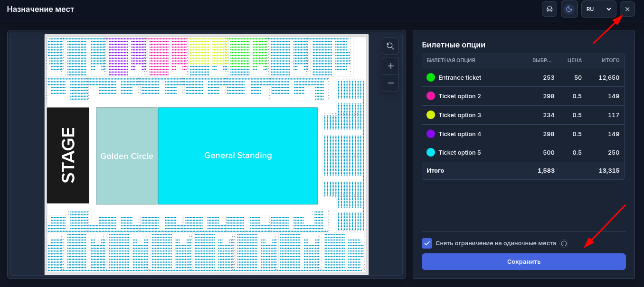Click info icon beside single seats option
Image resolution: width=644 pixels, height=287 pixels.
(x=564, y=243)
